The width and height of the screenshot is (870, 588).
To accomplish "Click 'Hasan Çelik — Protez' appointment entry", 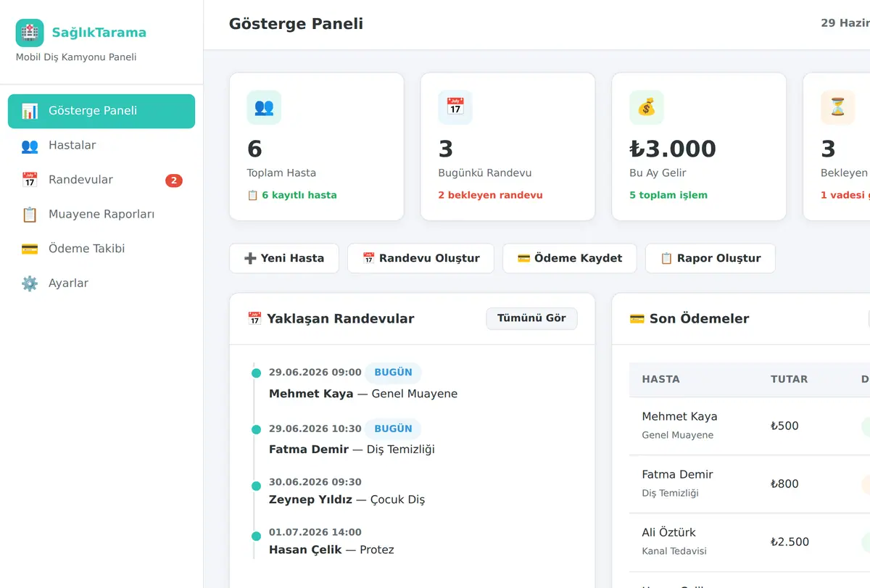I will point(331,550).
